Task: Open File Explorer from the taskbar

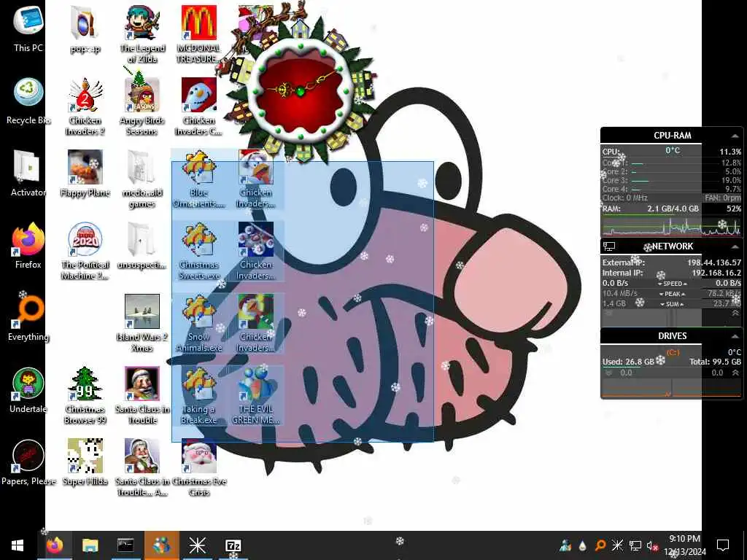Action: pyautogui.click(x=90, y=545)
